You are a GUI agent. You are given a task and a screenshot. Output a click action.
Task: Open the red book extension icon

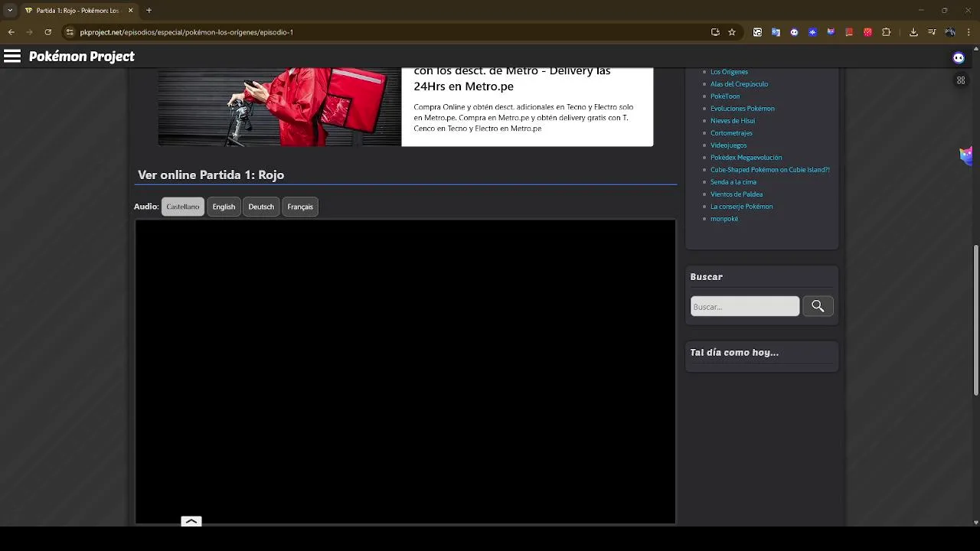pos(849,32)
